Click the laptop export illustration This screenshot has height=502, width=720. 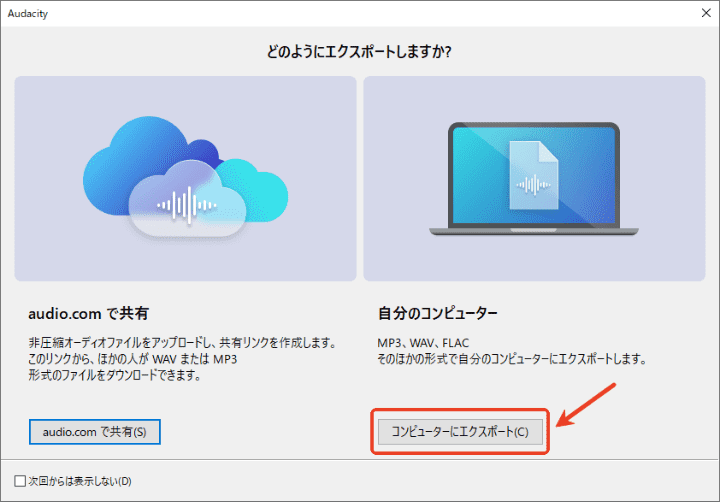tap(534, 178)
